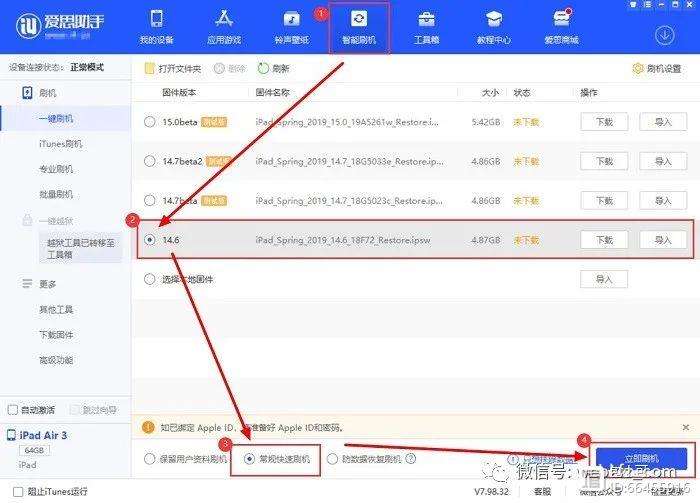Select the 14.7beta firmware radio button
This screenshot has height=503, width=700.
(150, 200)
